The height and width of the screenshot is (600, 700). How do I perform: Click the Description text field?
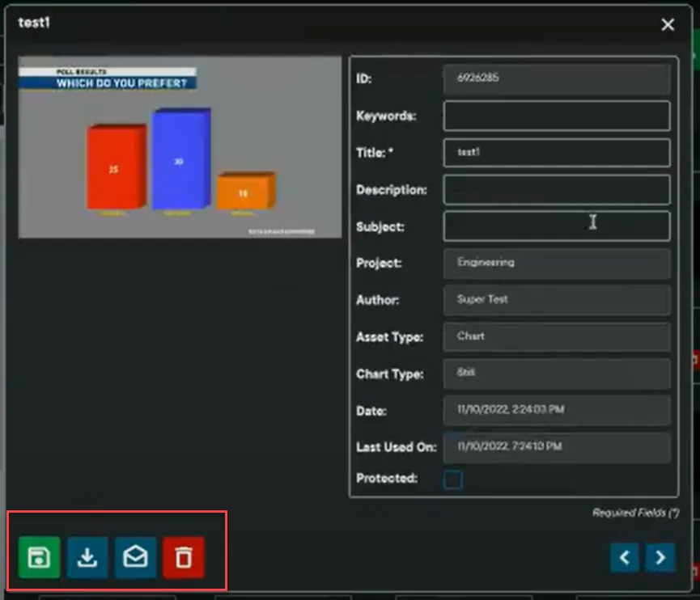tap(556, 190)
